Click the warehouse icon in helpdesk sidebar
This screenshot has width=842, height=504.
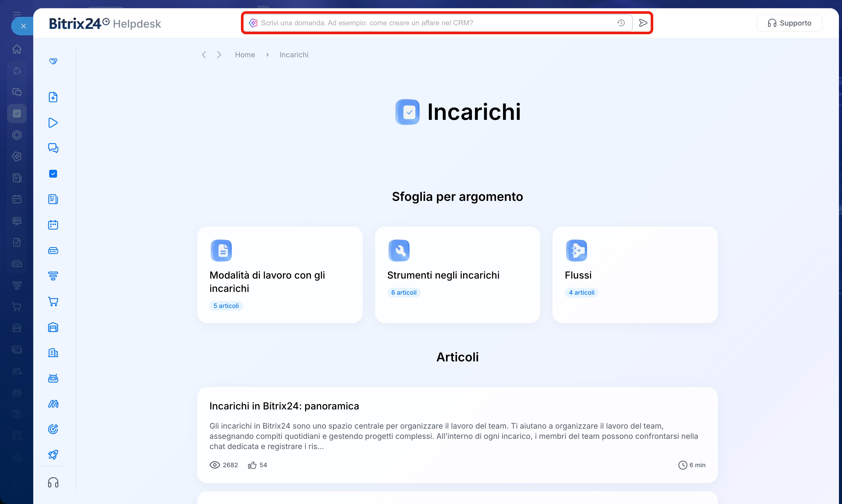[x=53, y=327]
